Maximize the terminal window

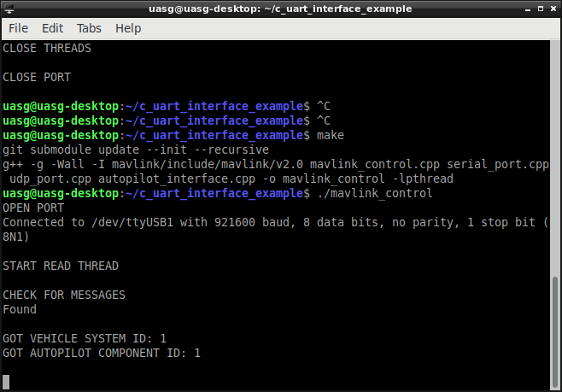click(x=541, y=9)
